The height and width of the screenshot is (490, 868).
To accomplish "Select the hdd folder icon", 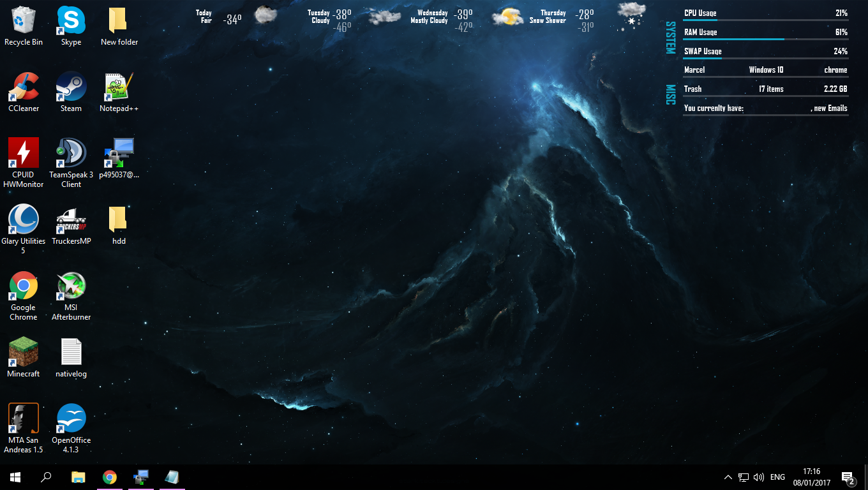I will [x=119, y=225].
